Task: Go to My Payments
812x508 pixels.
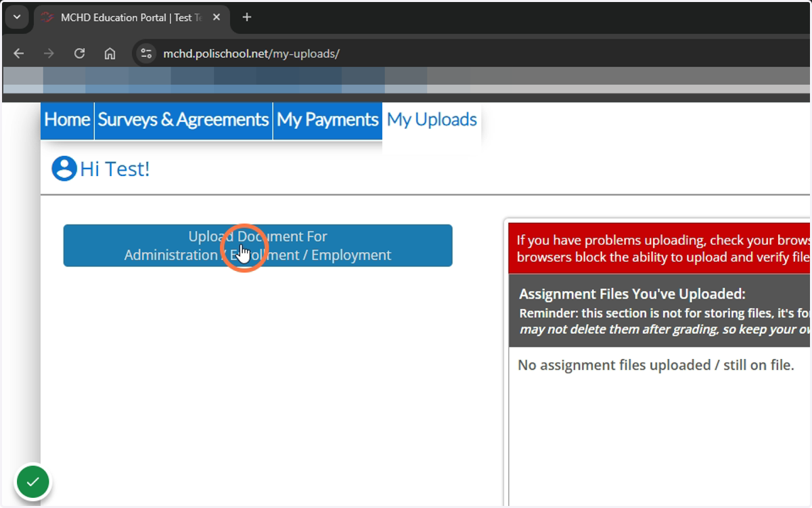Action: [328, 120]
